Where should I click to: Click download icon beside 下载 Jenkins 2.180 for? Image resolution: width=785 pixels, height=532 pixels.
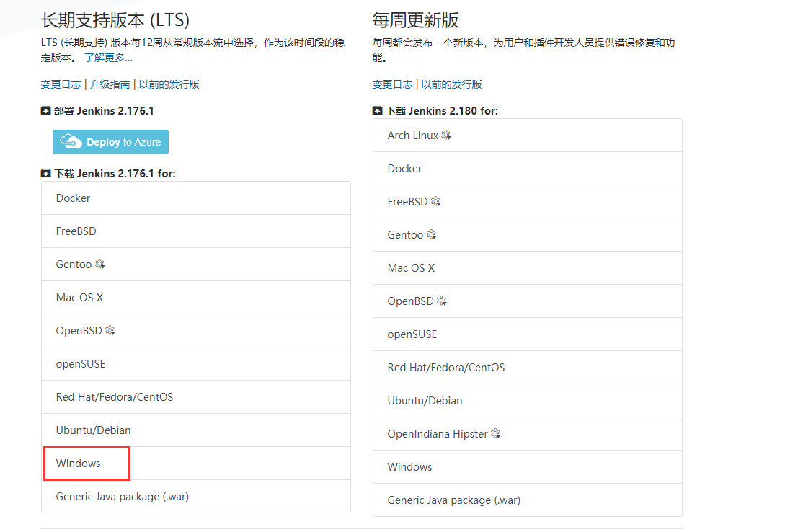click(x=378, y=110)
